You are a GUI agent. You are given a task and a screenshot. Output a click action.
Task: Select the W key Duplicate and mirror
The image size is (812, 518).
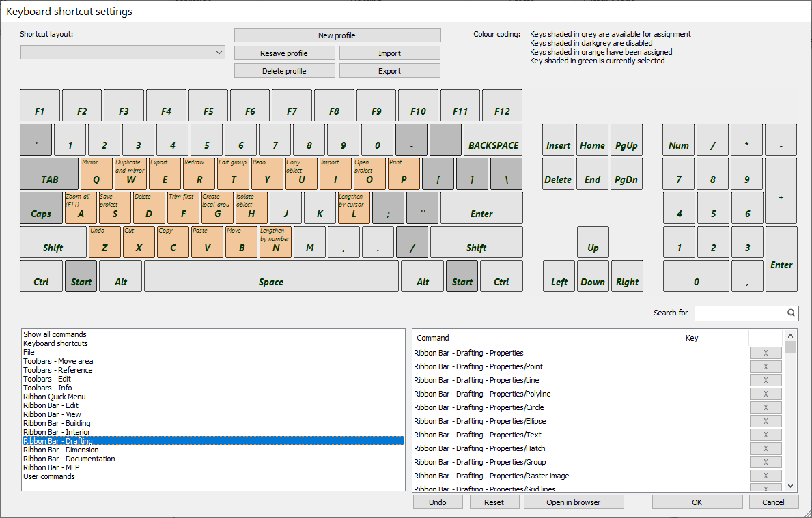[x=130, y=173]
